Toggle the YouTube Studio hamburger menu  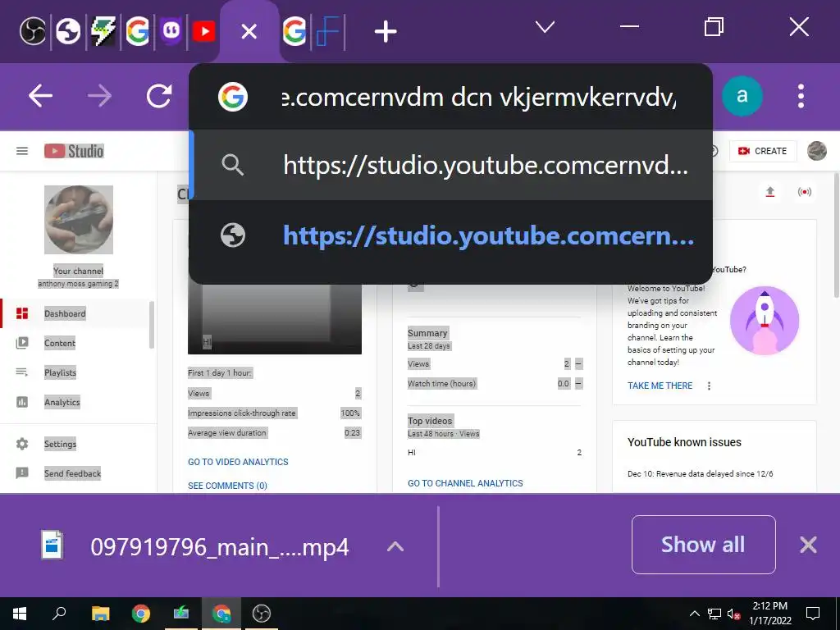[x=22, y=151]
